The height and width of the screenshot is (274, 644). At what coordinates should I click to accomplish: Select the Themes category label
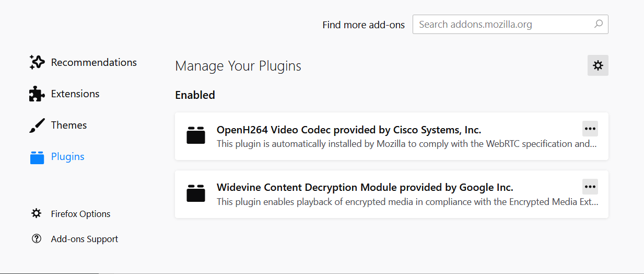coord(69,125)
